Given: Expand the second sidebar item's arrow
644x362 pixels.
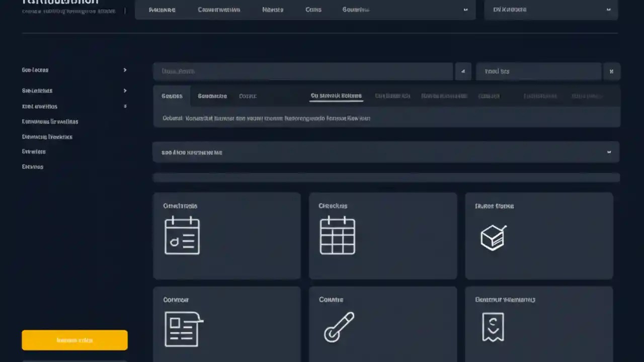Looking at the screenshot, I should [125, 90].
